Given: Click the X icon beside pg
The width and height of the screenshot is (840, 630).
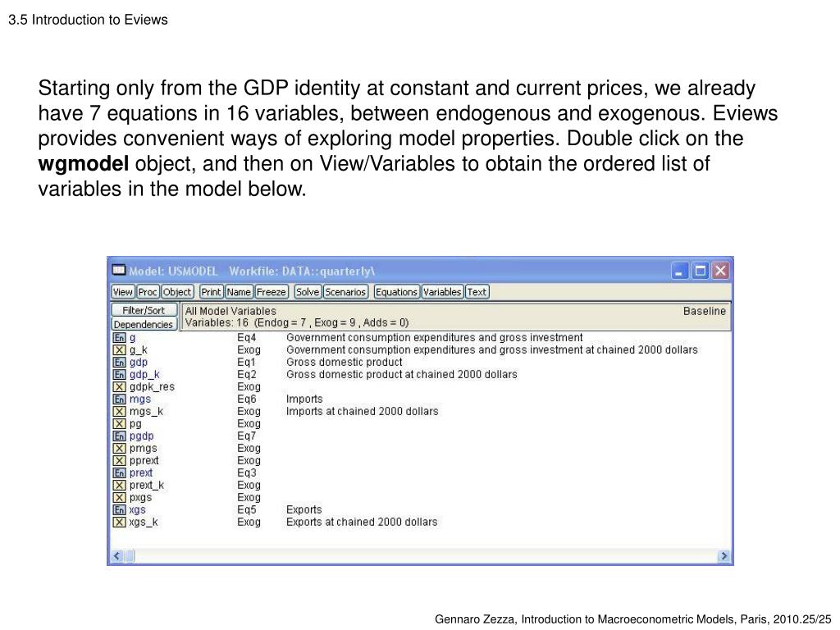Looking at the screenshot, I should [x=119, y=424].
